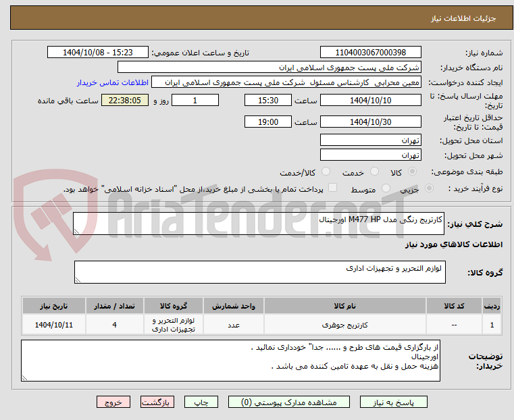This screenshot has width=514, height=420.
Task: Click the 'گروه کالا' column header
Action: (174, 306)
